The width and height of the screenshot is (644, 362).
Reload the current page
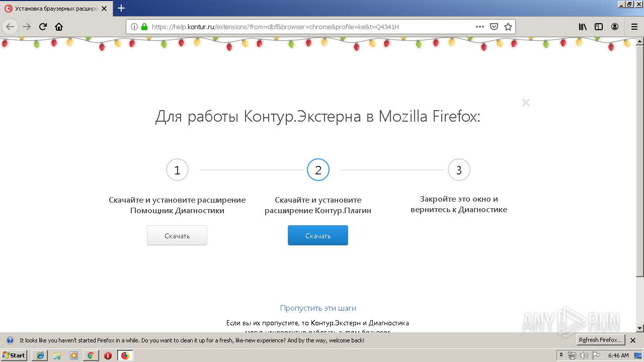pyautogui.click(x=43, y=27)
